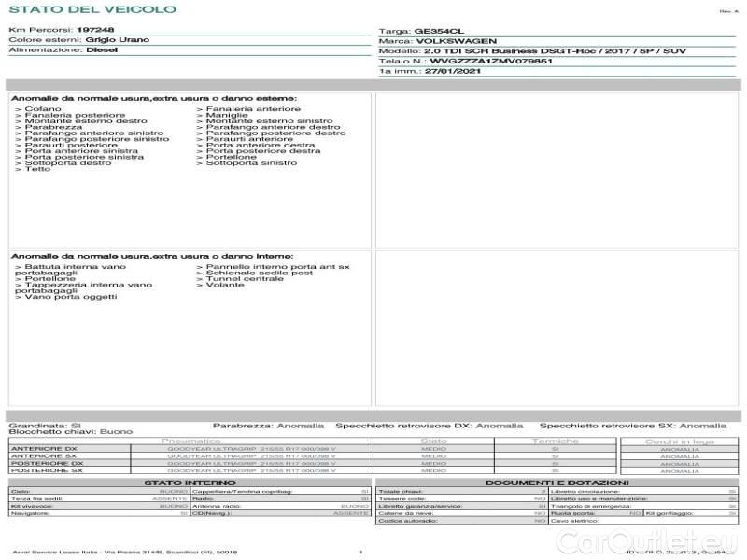Click the 'Grandinata: Si' field
Screen dimensions: 747x560
click(x=45, y=426)
